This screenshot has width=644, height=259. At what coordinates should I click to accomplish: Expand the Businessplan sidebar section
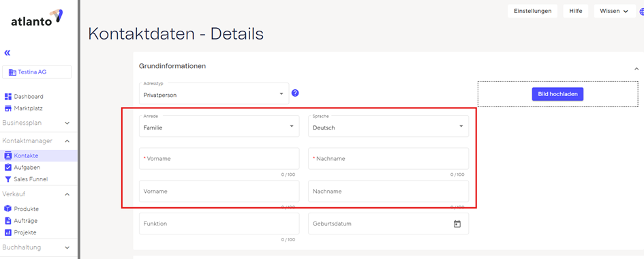36,123
